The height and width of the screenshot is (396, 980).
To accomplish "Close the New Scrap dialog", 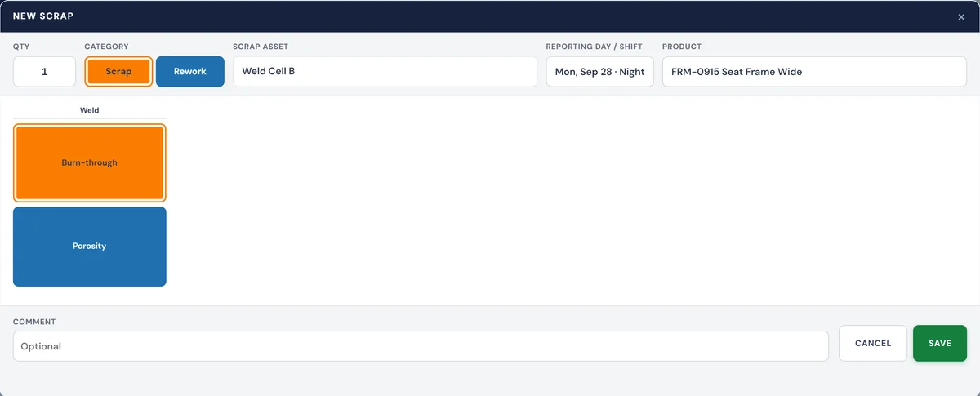I will tap(961, 16).
